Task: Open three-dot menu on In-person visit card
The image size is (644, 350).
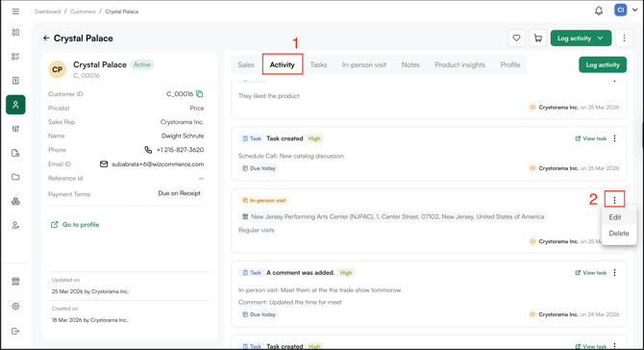Action: tap(615, 200)
